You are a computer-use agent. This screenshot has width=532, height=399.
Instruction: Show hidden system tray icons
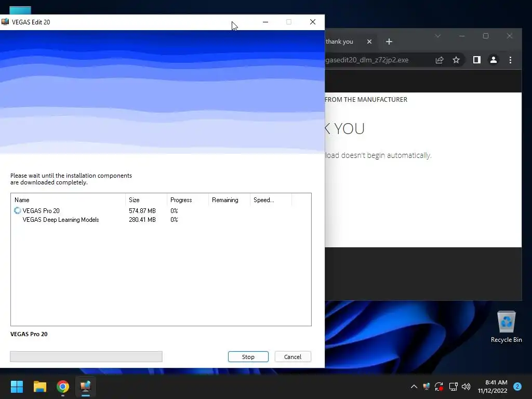point(414,387)
